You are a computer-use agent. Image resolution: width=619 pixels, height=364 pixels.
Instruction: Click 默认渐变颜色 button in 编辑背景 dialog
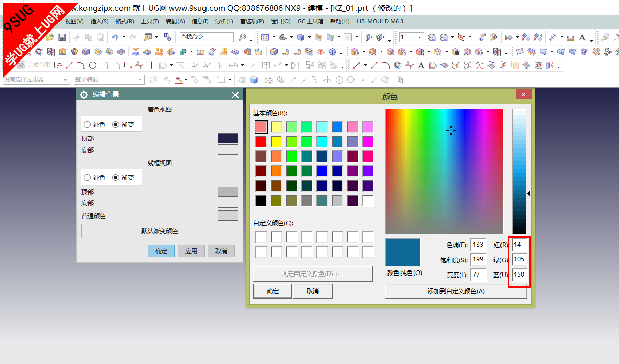(160, 231)
